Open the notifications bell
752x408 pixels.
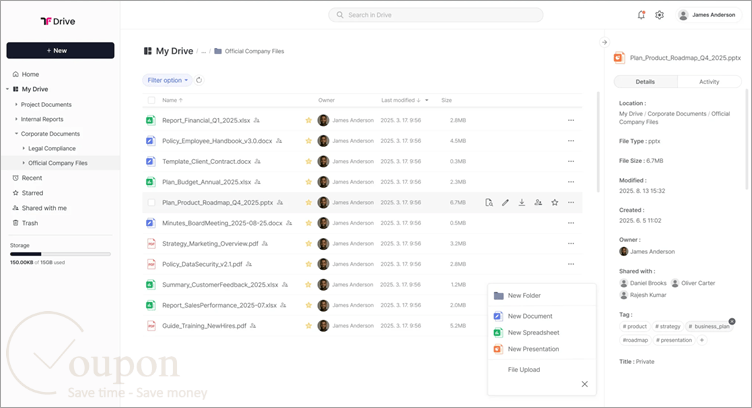point(641,15)
